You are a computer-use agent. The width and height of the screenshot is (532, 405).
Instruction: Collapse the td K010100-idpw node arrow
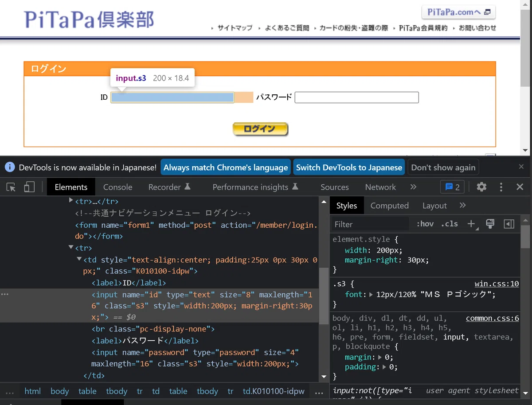79,259
